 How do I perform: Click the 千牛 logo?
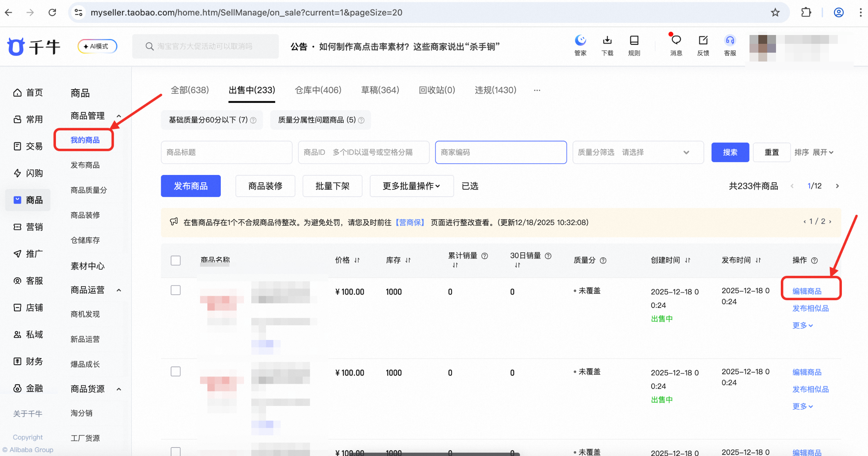(33, 47)
